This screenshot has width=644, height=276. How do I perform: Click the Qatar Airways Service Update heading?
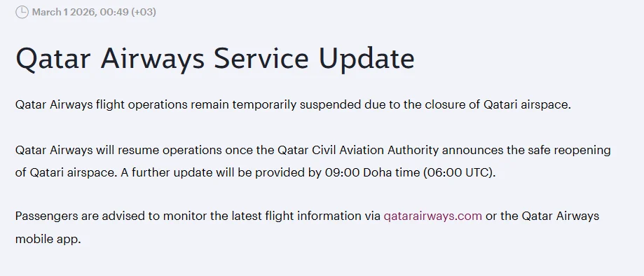pos(215,58)
